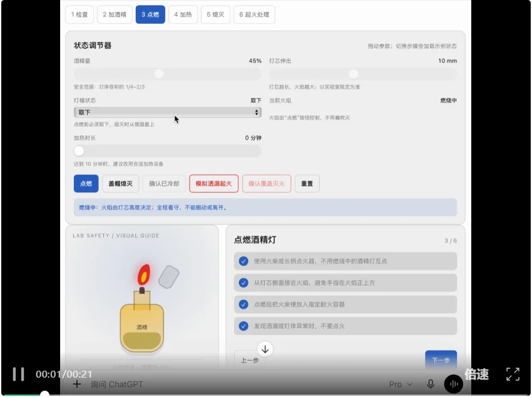Click the 确认覆盖灭火 button

267,183
